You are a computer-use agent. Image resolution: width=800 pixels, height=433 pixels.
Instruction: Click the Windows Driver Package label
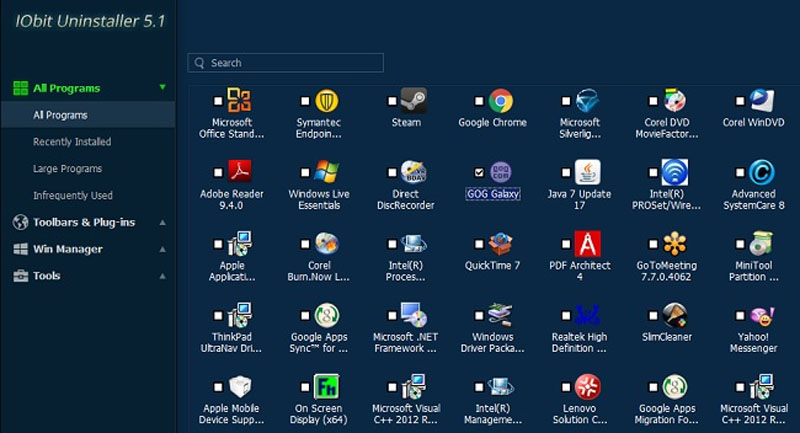(x=492, y=343)
